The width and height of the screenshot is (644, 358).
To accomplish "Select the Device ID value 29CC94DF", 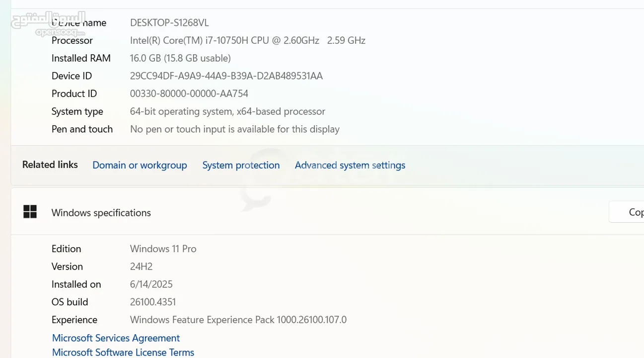I will 226,76.
